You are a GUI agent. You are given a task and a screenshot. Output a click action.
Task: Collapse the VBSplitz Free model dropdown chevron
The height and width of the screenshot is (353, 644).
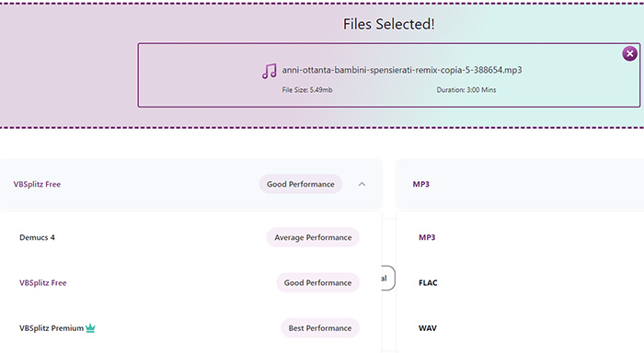click(x=362, y=184)
